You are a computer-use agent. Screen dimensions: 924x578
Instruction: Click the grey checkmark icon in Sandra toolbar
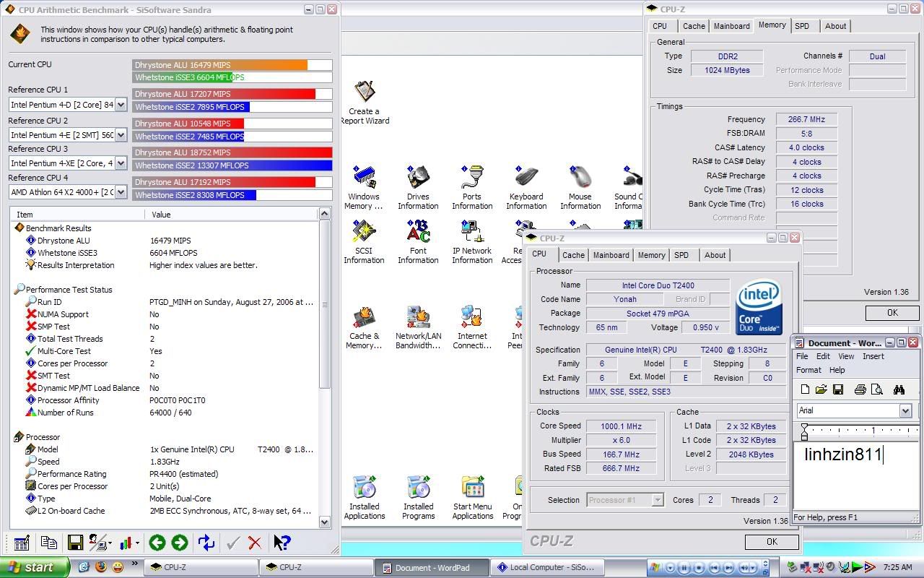point(232,543)
